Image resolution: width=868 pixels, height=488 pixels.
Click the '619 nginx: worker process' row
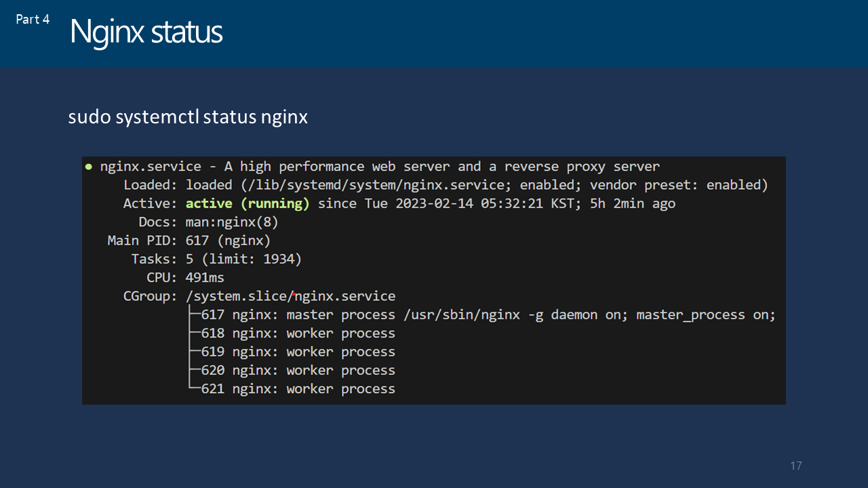coord(298,352)
